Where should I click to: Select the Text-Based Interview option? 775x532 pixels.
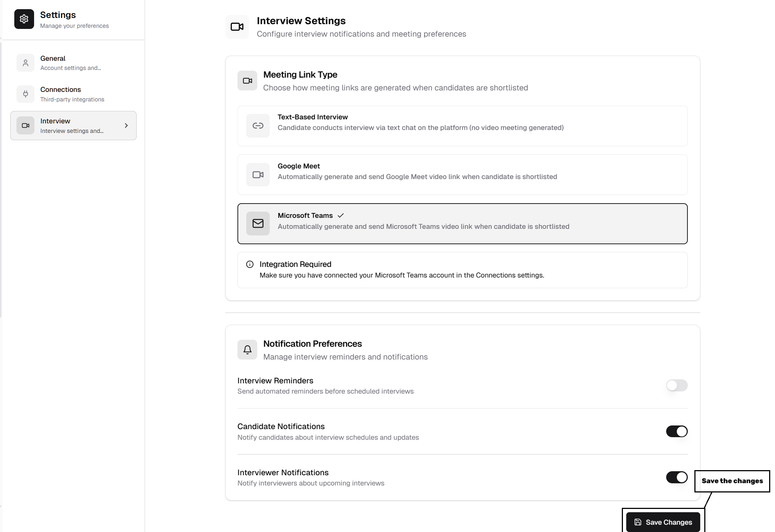point(462,126)
